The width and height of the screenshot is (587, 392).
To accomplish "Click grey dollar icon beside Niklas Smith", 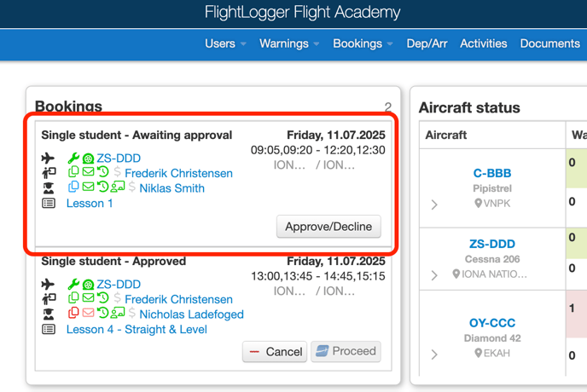I will pos(131,187).
